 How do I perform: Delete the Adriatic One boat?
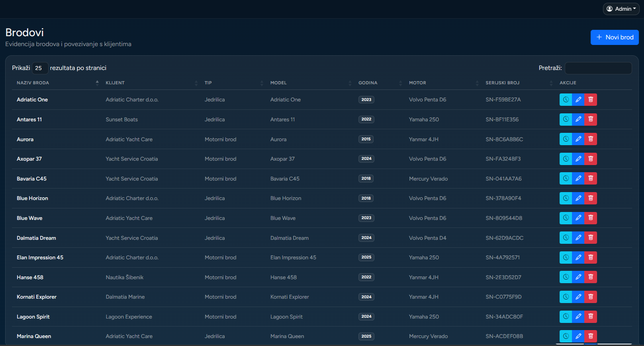pyautogui.click(x=591, y=99)
